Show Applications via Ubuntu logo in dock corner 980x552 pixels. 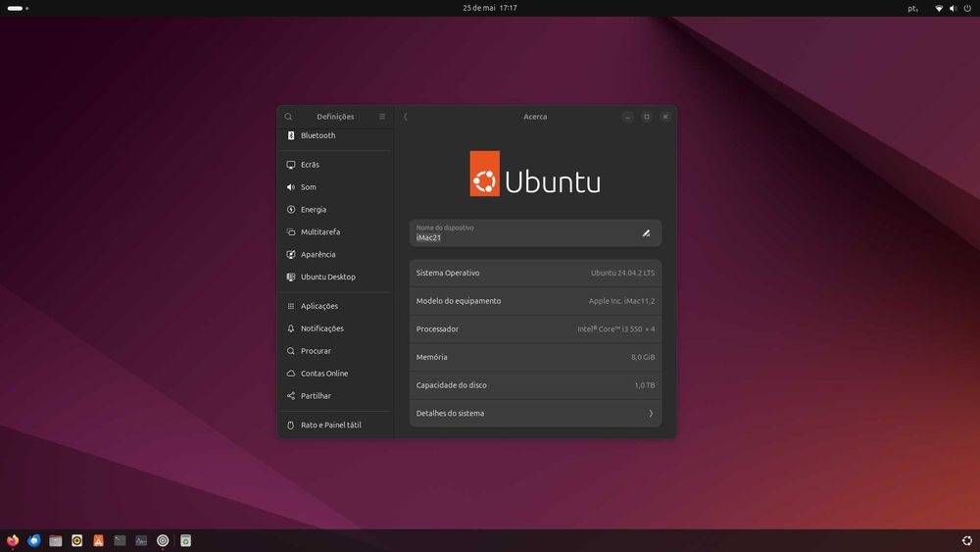point(967,541)
